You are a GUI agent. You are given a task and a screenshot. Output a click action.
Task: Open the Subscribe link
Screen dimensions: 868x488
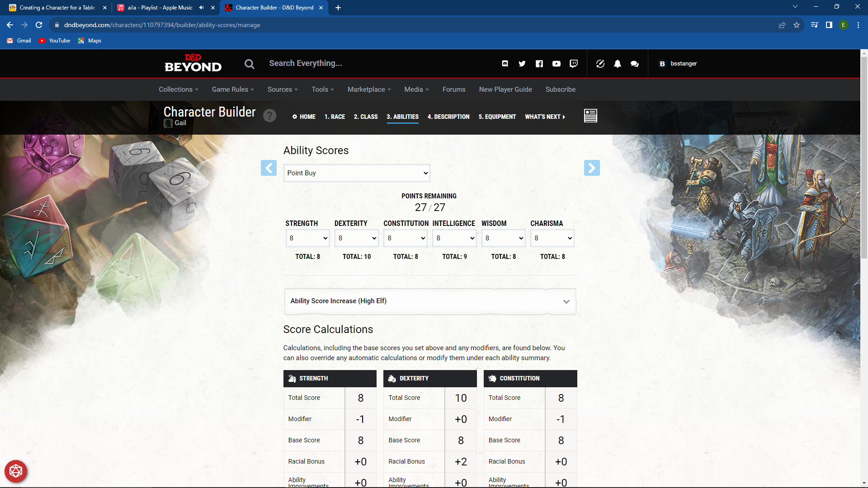[x=560, y=89]
